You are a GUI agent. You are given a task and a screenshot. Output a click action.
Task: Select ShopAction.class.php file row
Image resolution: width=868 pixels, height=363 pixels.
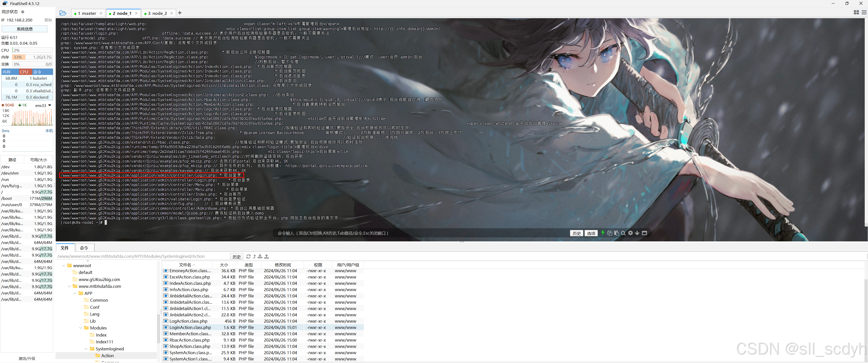coord(263,347)
